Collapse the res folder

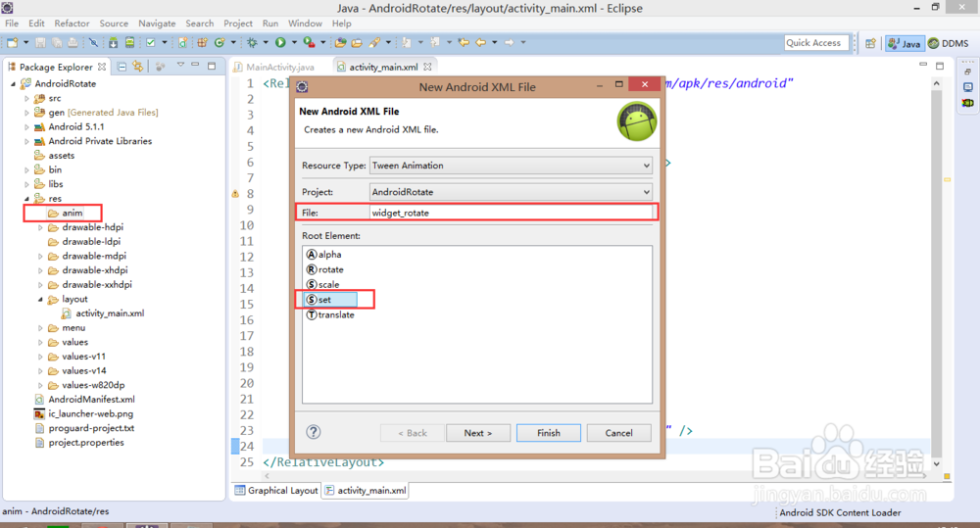tap(26, 199)
